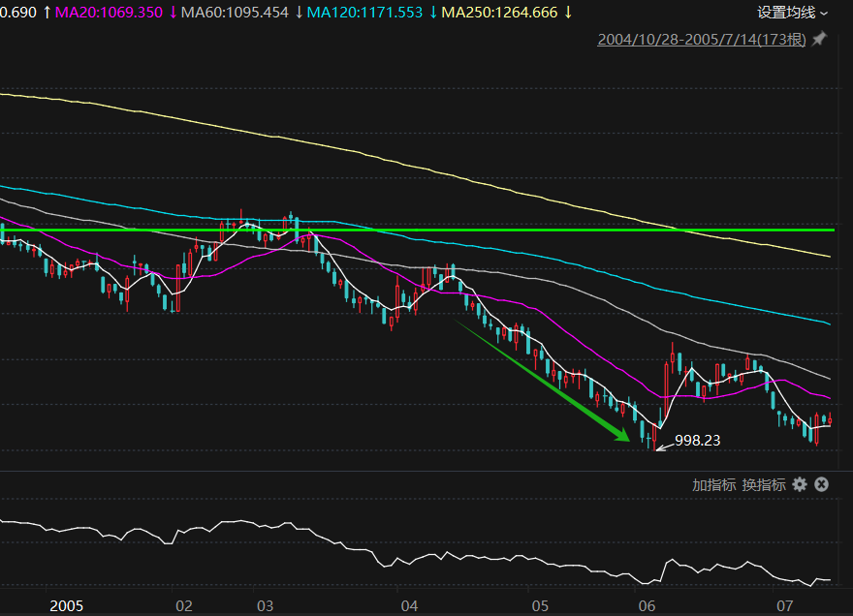Viewport: 853px width, 616px height.
Task: Open the 设置均线 moving average settings dropdown
Action: (x=792, y=13)
